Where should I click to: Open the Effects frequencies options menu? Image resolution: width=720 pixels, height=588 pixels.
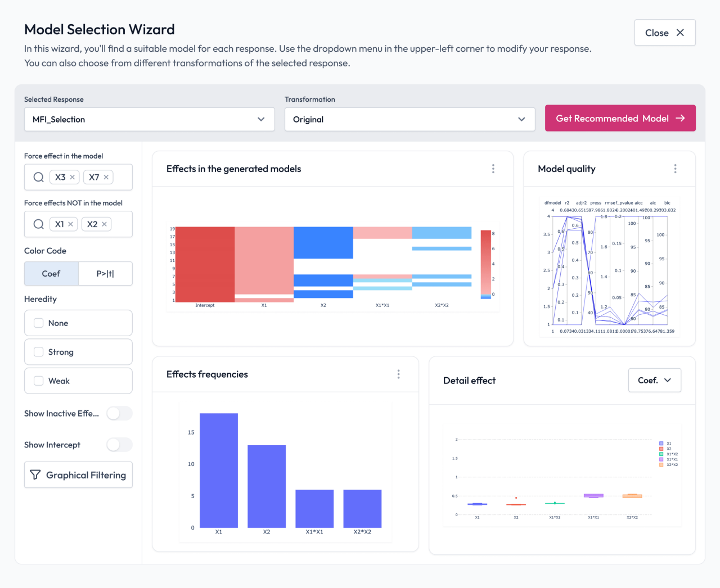(398, 374)
